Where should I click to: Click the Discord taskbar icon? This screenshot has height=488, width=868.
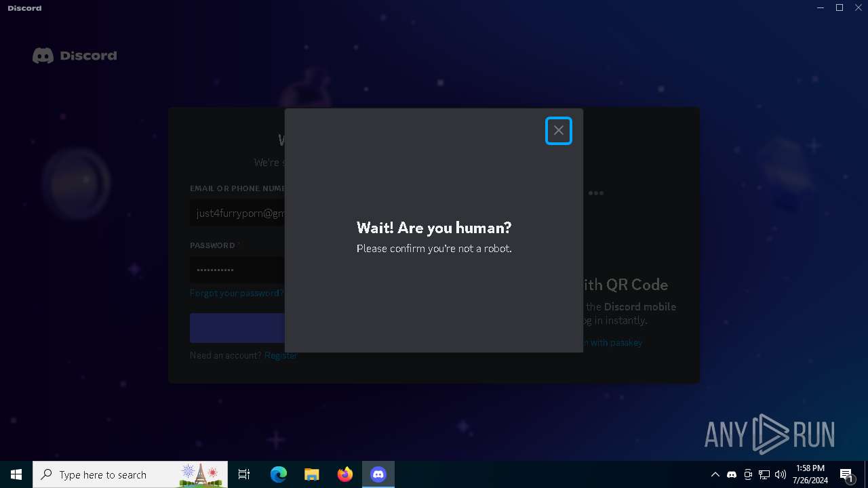pos(378,474)
